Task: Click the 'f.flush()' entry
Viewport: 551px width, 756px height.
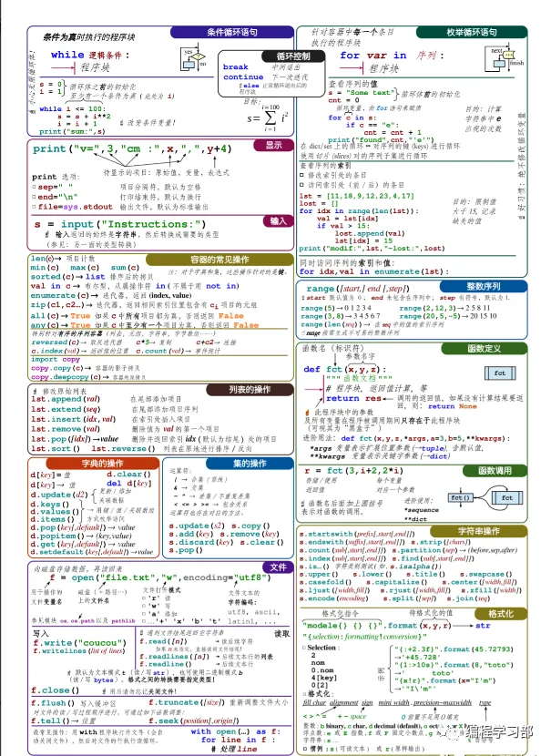Action: tap(53, 703)
